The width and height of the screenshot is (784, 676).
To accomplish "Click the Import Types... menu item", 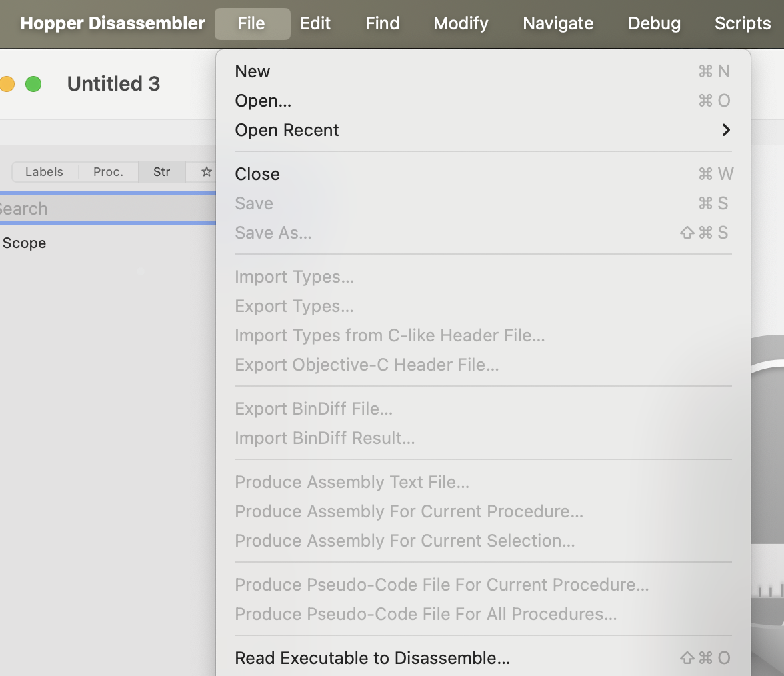I will pyautogui.click(x=483, y=277).
